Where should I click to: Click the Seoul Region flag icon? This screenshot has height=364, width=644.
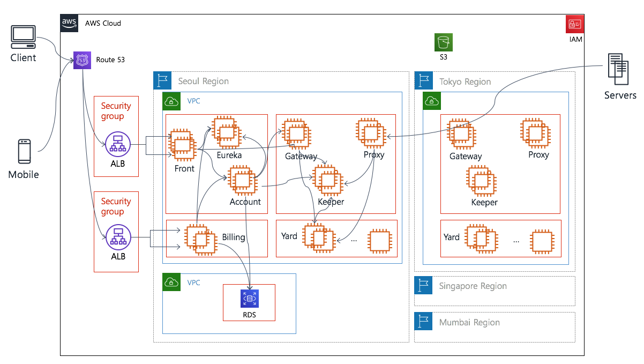[162, 80]
